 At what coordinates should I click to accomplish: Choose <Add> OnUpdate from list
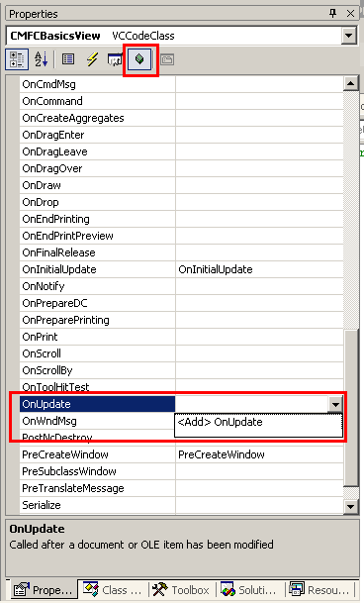[258, 422]
